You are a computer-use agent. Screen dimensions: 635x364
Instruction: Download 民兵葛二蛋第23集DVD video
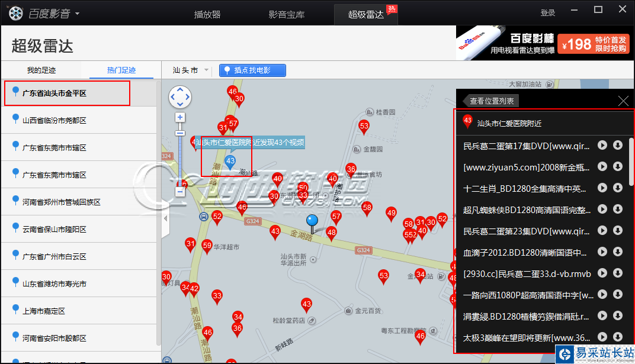point(618,231)
